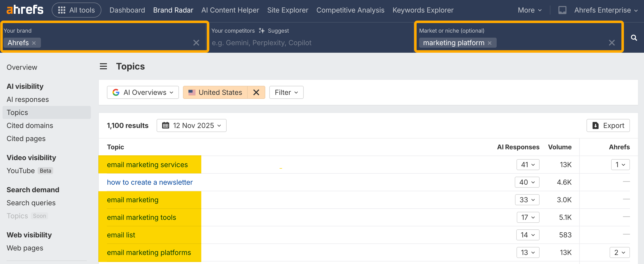Open the All tools menu

[x=76, y=10]
